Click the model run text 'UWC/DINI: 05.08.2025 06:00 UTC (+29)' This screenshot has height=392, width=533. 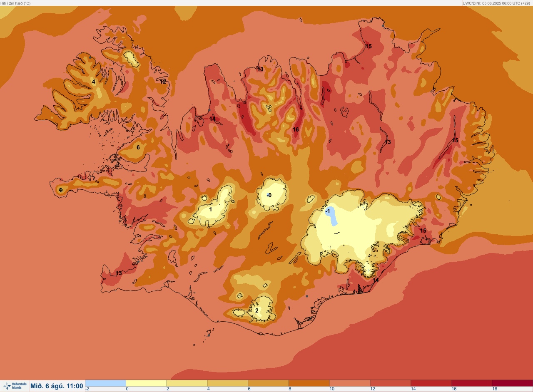click(496, 3)
